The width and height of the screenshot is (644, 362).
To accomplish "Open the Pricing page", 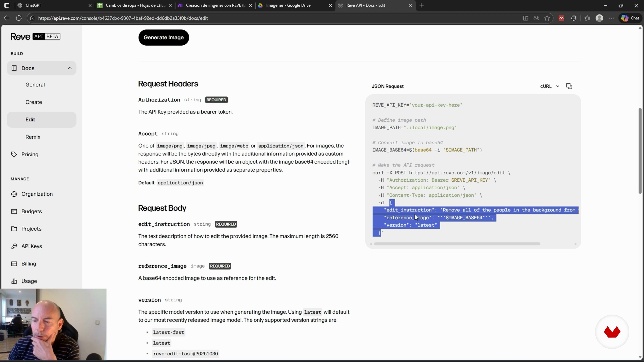I will click(30, 154).
